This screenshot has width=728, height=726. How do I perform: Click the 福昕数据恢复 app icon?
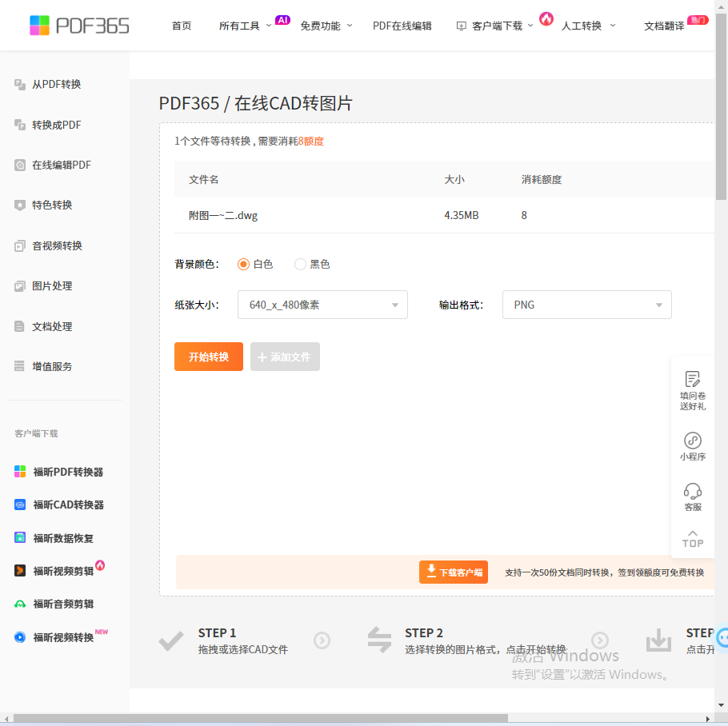(20, 537)
